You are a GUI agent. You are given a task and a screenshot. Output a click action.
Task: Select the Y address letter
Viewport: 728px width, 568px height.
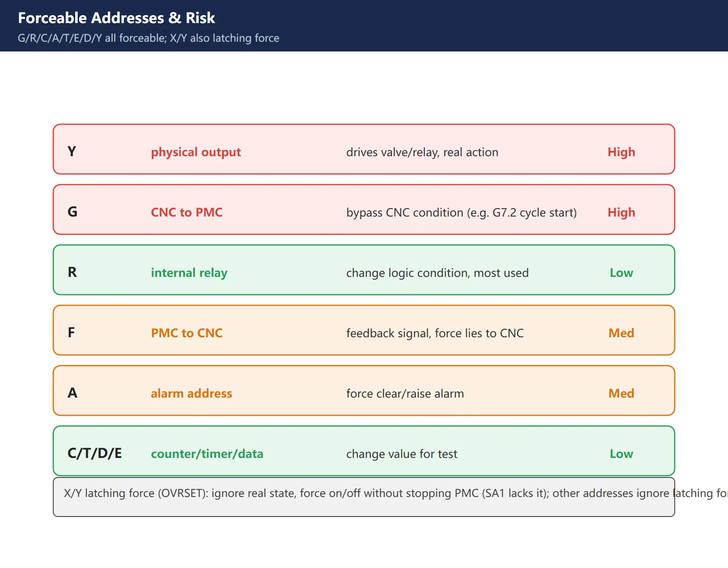tap(72, 152)
